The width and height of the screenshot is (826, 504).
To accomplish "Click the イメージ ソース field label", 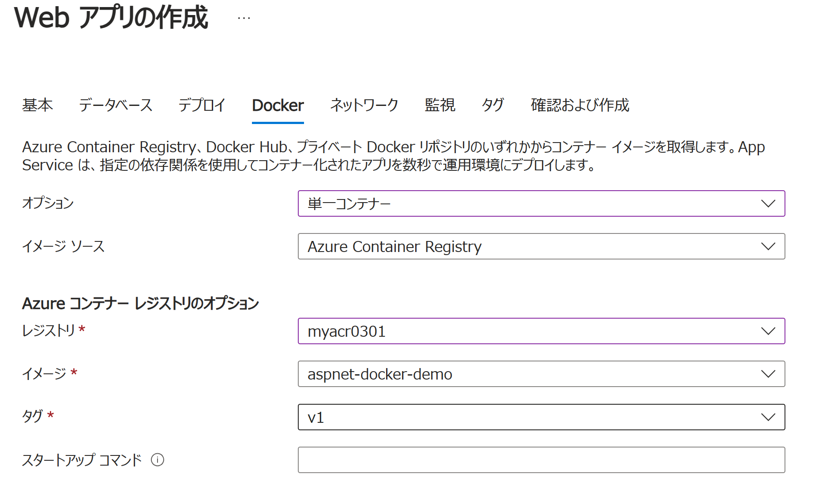I will click(64, 246).
